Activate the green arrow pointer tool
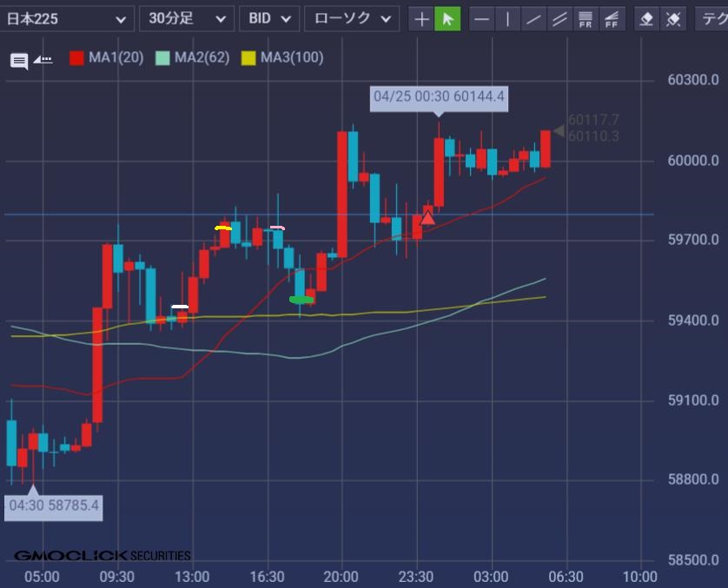Screen dimensions: 728x588 click(x=447, y=19)
